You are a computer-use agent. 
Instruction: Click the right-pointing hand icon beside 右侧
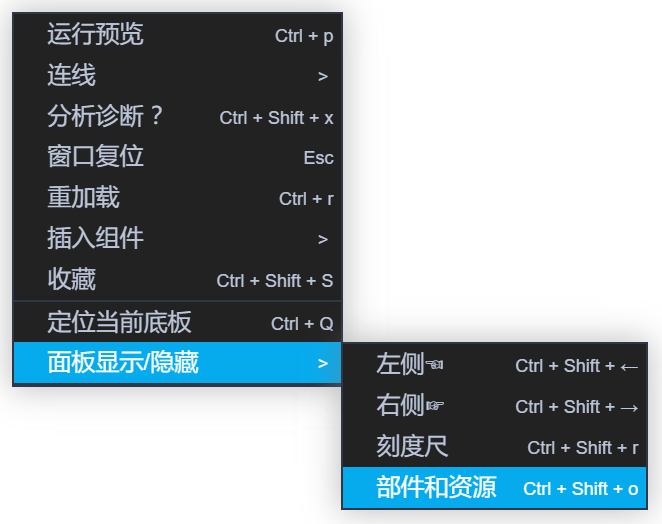434,405
